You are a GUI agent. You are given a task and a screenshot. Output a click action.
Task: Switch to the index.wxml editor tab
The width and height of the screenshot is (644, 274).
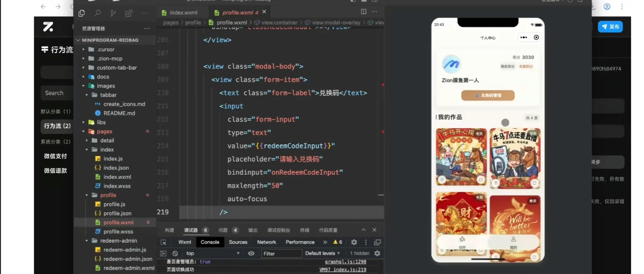click(x=183, y=13)
